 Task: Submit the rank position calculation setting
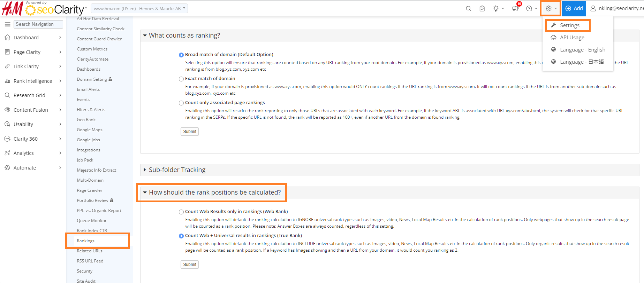pyautogui.click(x=190, y=265)
